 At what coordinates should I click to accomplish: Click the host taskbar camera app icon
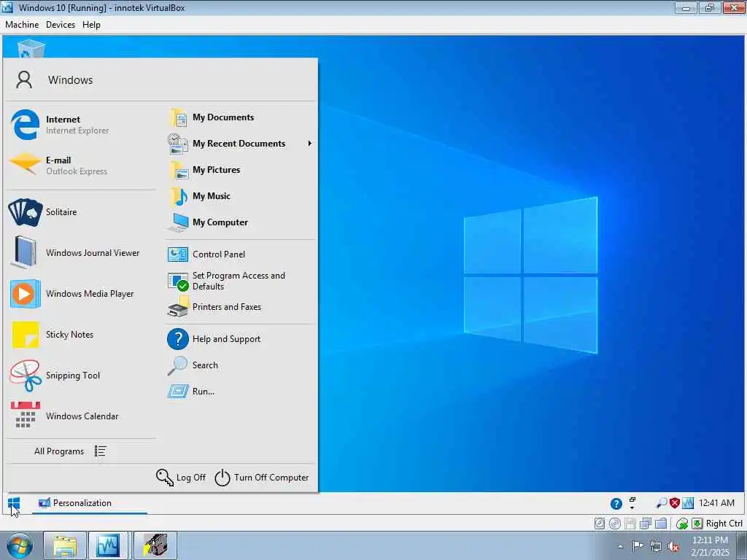pyautogui.click(x=155, y=545)
